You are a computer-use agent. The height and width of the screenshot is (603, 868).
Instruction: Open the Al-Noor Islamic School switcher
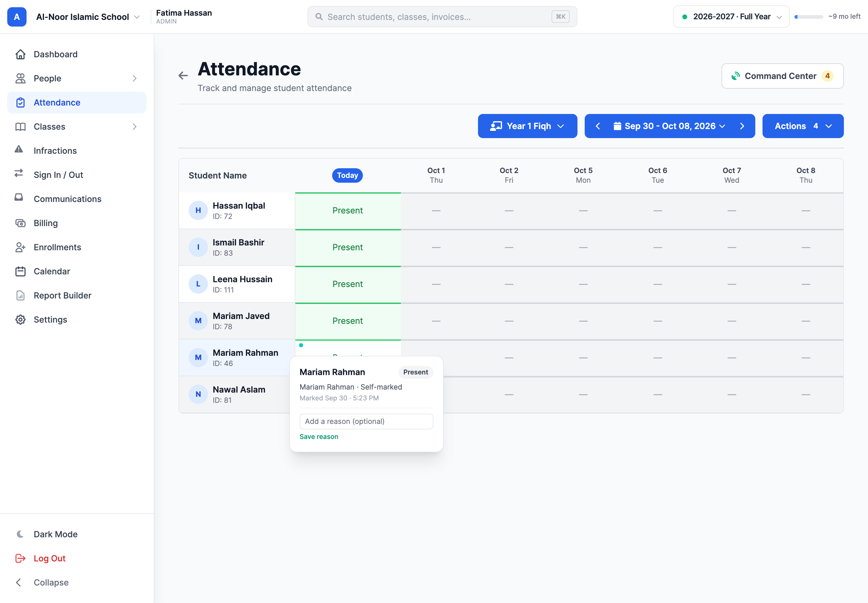88,17
